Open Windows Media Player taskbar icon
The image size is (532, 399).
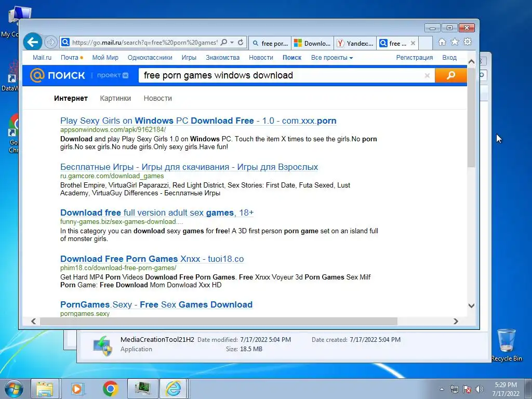click(x=77, y=389)
